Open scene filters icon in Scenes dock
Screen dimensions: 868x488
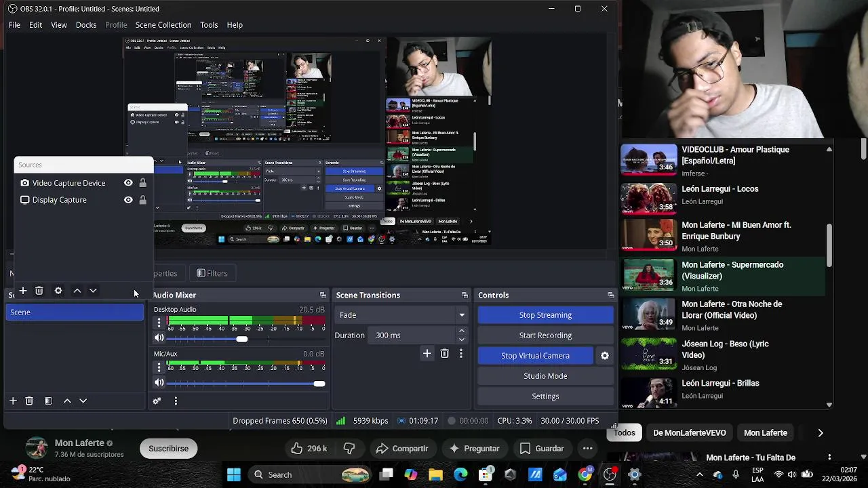click(48, 401)
